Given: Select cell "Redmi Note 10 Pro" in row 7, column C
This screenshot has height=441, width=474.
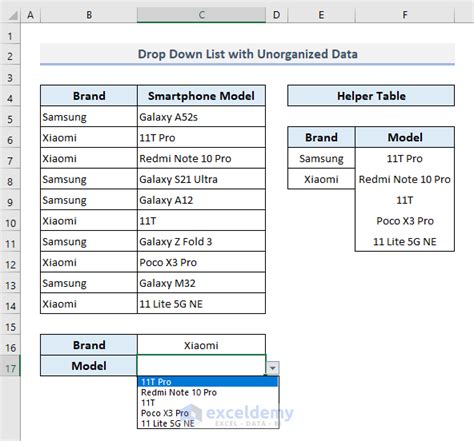Looking at the screenshot, I should coord(201,158).
